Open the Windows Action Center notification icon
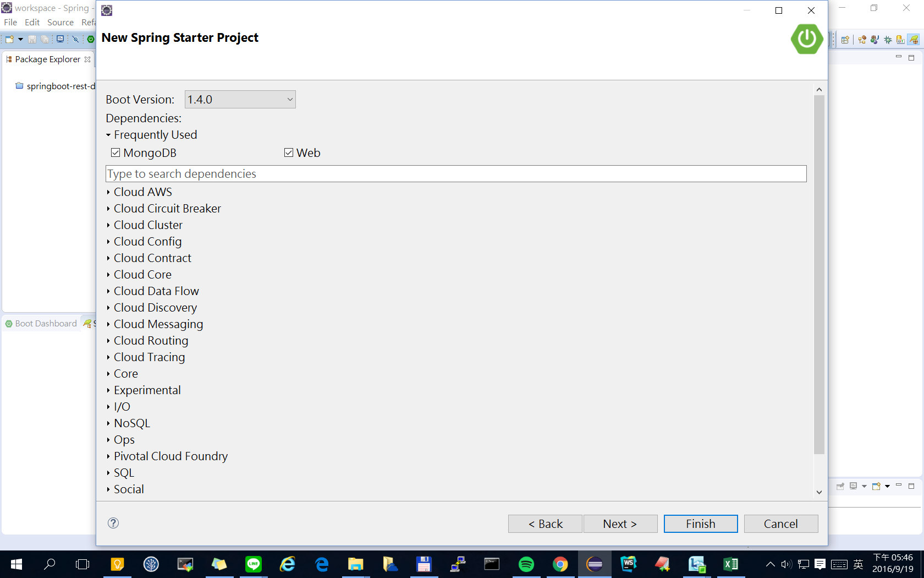The image size is (924, 578). [x=820, y=564]
